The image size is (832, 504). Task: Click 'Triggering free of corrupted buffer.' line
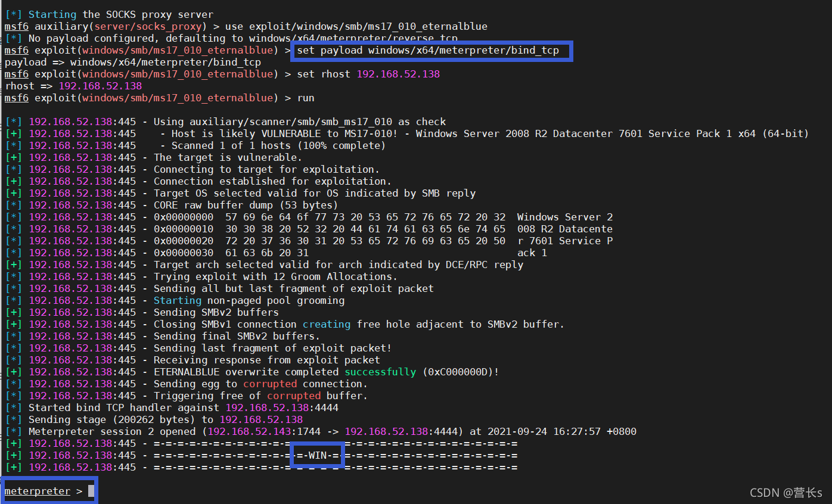pos(187,396)
